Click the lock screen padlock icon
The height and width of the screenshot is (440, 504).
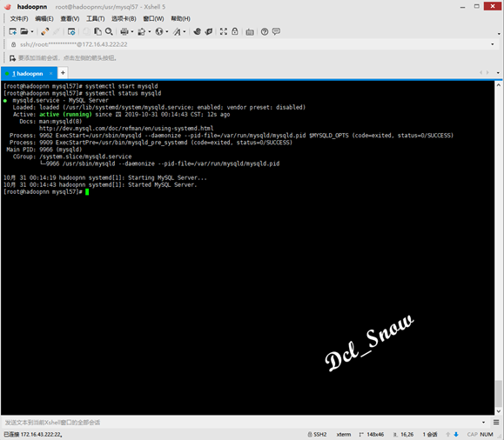click(235, 31)
